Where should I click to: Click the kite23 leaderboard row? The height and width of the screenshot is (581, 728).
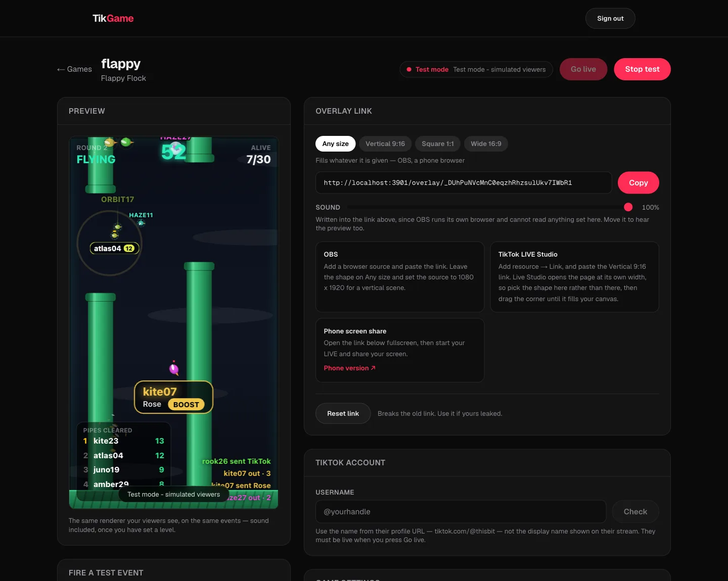[x=124, y=441]
